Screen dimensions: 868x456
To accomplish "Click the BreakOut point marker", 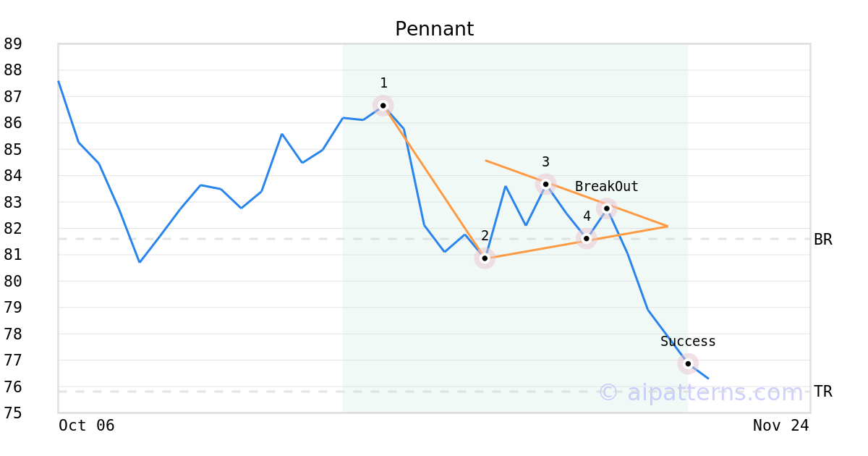I will (x=607, y=208).
